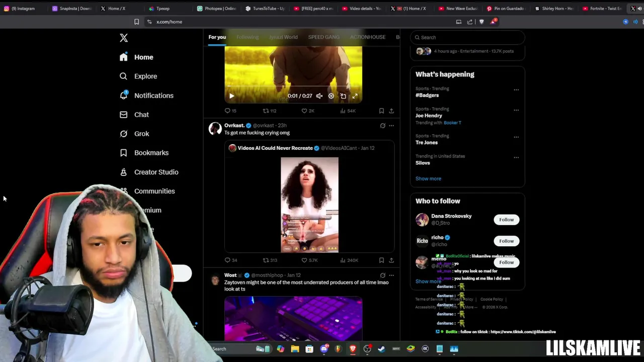The width and height of the screenshot is (644, 362).
Task: Like the top post with 2K likes
Action: (308, 111)
